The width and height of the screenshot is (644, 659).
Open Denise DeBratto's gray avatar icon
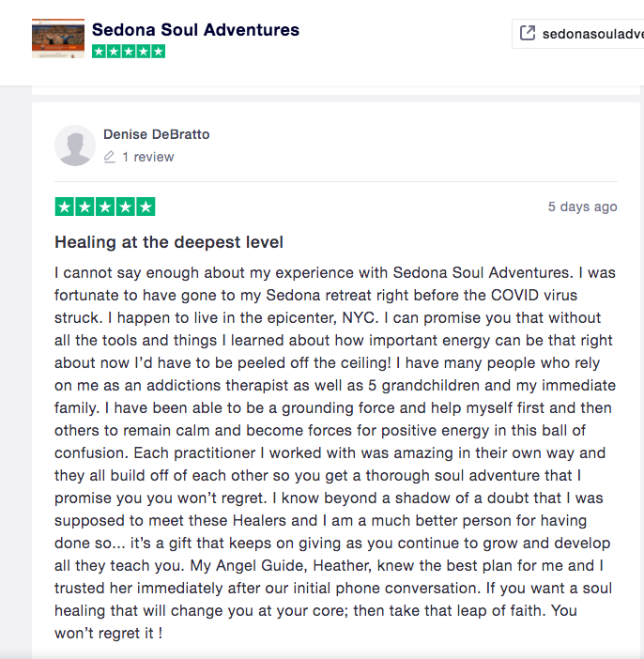pyautogui.click(x=75, y=146)
